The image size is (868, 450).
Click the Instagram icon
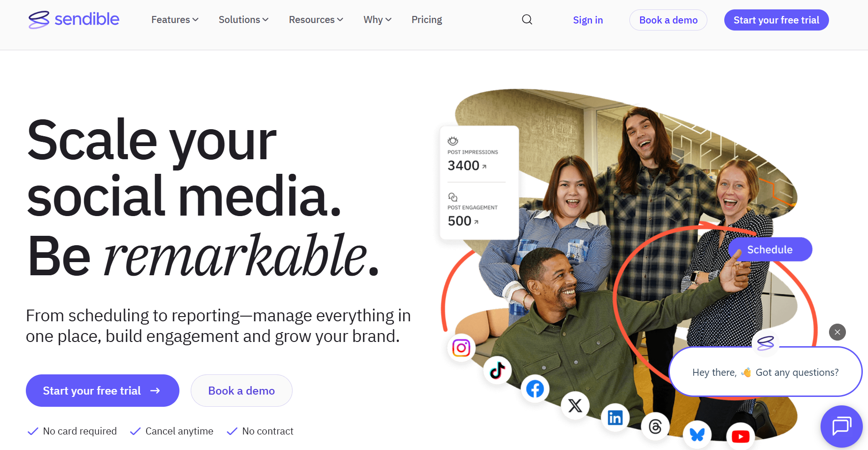[461, 348]
